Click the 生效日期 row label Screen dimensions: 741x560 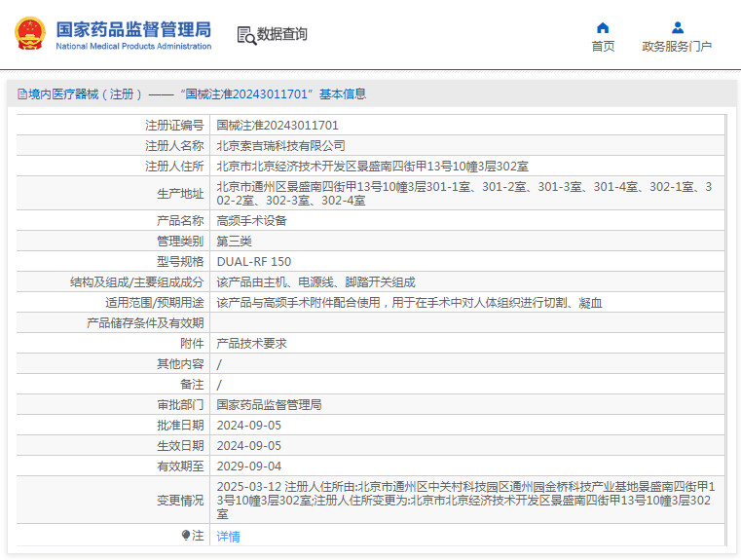[180, 446]
